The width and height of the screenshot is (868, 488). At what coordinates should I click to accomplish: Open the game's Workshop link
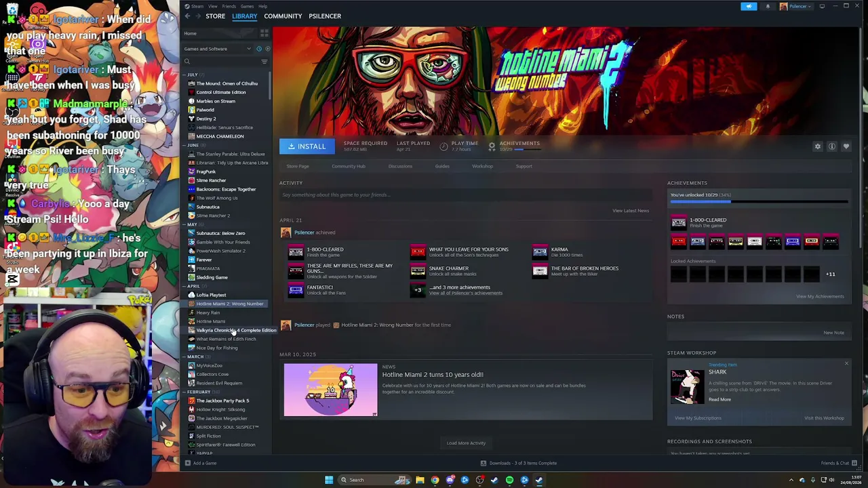click(483, 166)
